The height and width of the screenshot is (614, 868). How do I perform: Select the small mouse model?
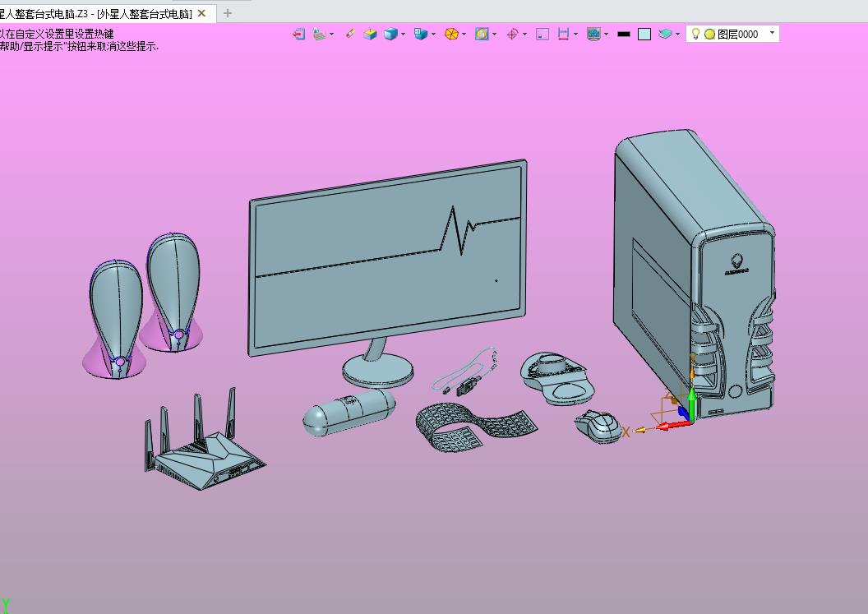pyautogui.click(x=599, y=426)
